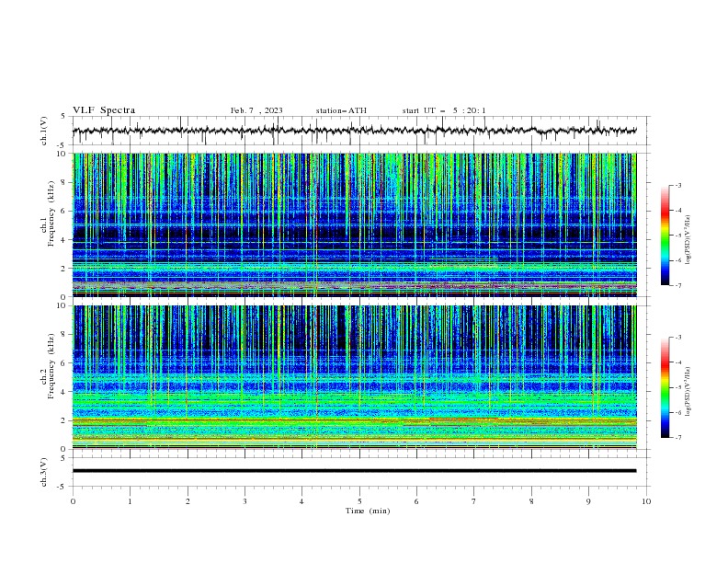Click the "-4" tick on ch.2 colorbar
This screenshot has height=563, width=728.
coord(678,362)
